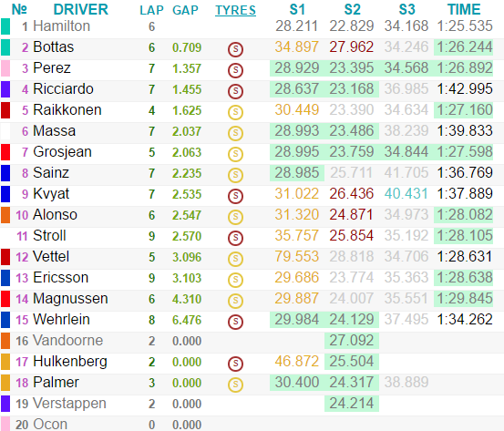Select the S1 sector column header
This screenshot has width=504, height=431.
[x=297, y=9]
